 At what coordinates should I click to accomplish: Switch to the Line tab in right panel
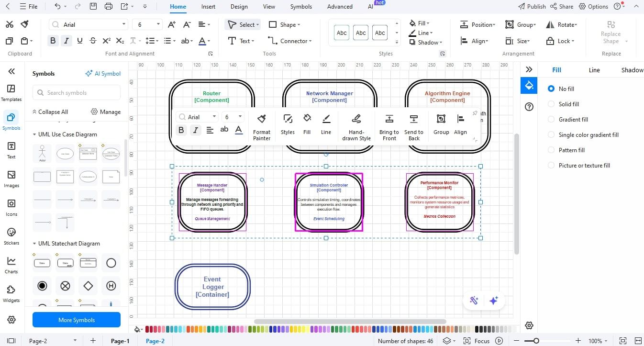coord(594,70)
